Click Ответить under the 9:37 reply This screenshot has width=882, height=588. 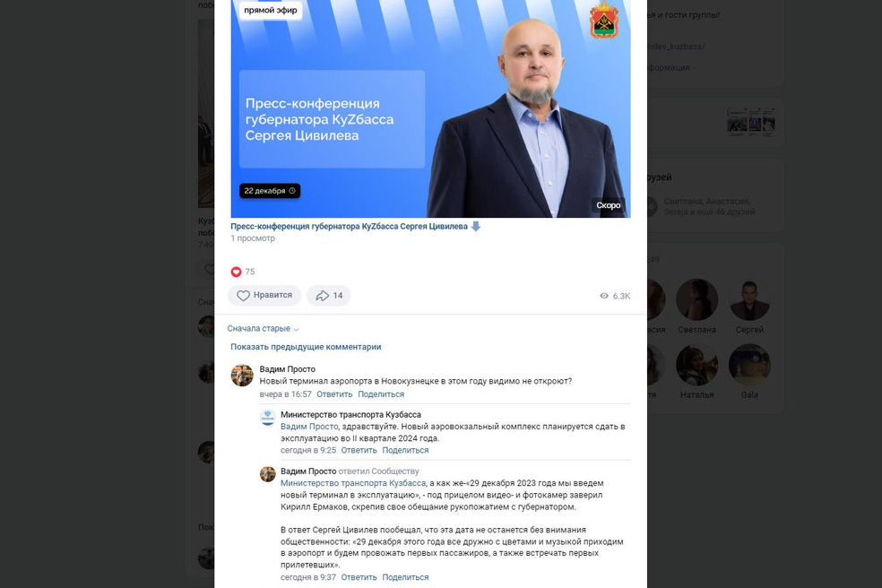359,577
